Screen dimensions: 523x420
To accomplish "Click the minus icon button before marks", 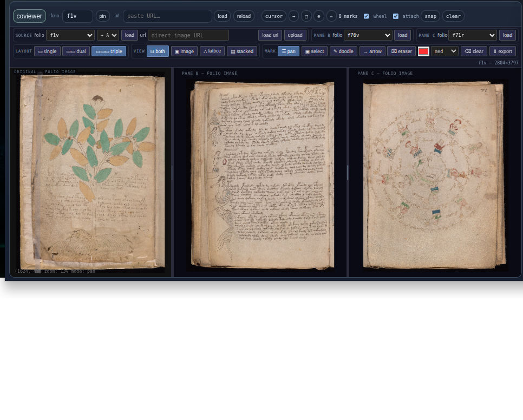I will pyautogui.click(x=331, y=16).
